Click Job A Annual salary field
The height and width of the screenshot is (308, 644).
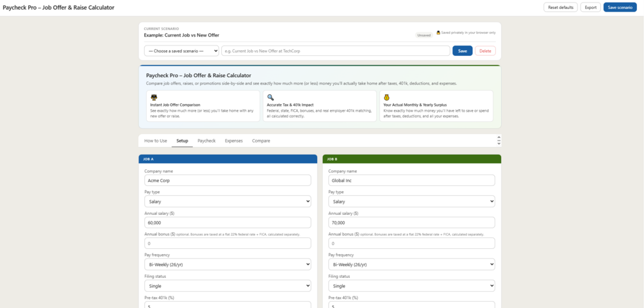point(227,223)
